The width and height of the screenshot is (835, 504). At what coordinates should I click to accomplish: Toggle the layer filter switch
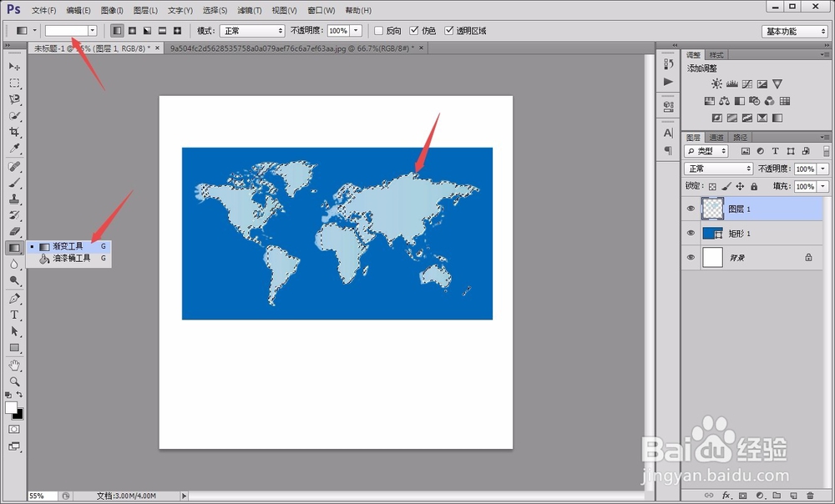826,151
